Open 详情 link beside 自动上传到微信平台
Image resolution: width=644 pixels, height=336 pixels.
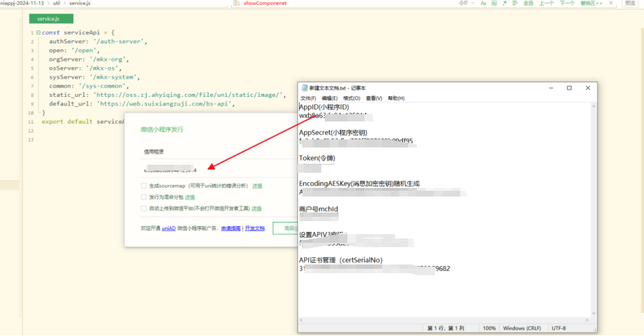pos(256,208)
